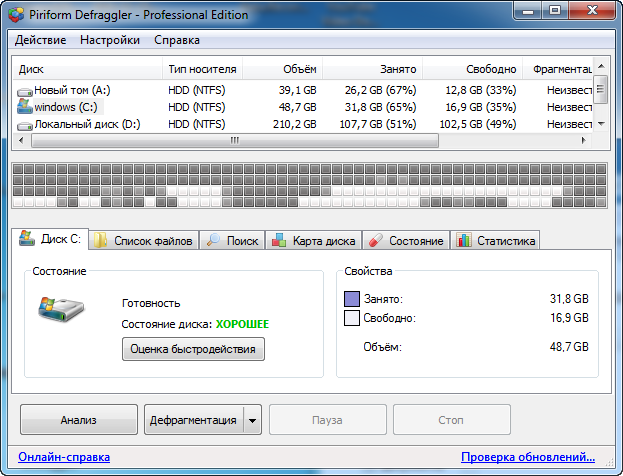This screenshot has height=476, width=623.
Task: Open the Действие menu
Action: click(x=41, y=40)
